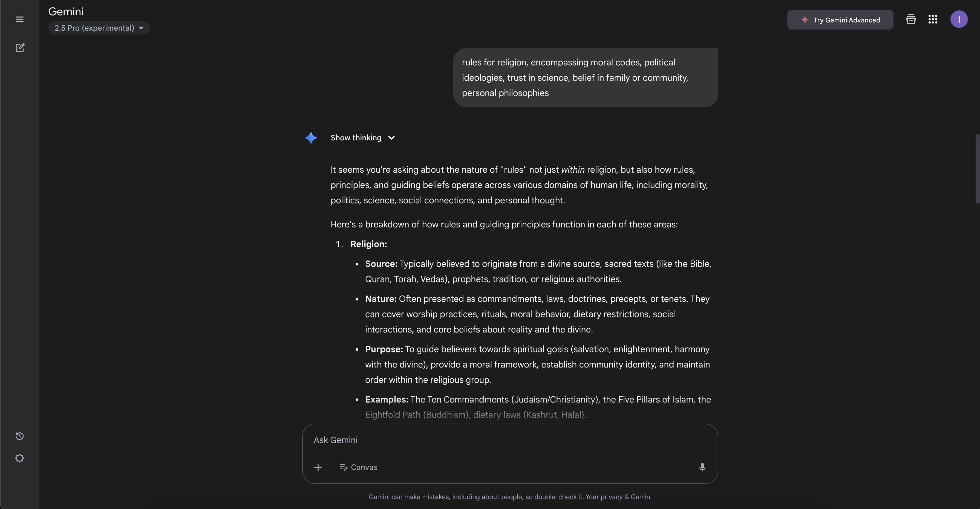Open the hamburger main menu

[20, 19]
